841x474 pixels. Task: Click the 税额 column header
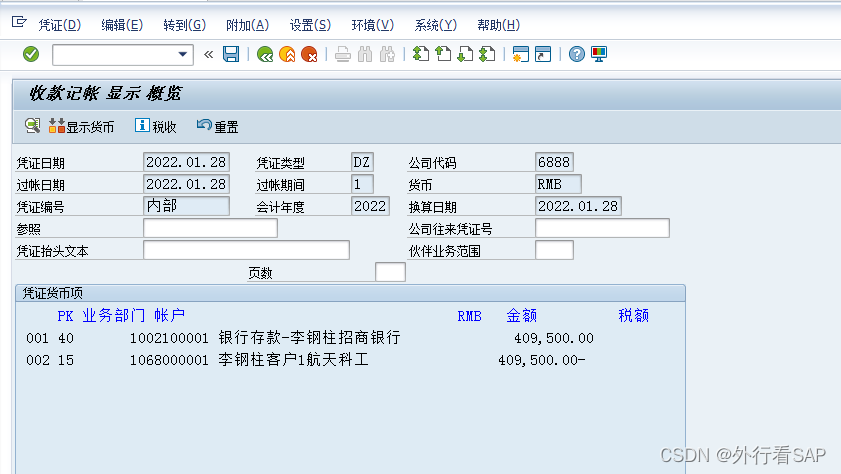[x=633, y=315]
